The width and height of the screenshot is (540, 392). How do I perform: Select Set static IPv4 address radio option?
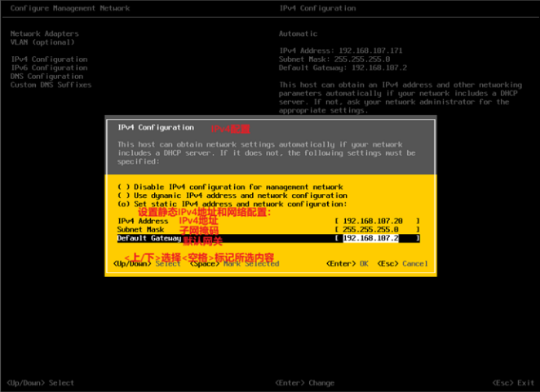pos(122,204)
